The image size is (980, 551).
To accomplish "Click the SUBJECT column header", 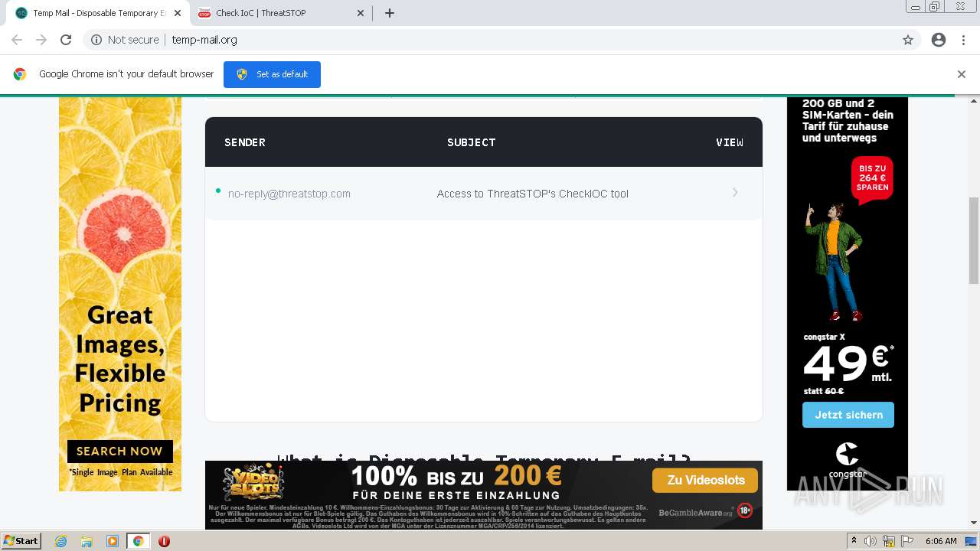I will (472, 142).
